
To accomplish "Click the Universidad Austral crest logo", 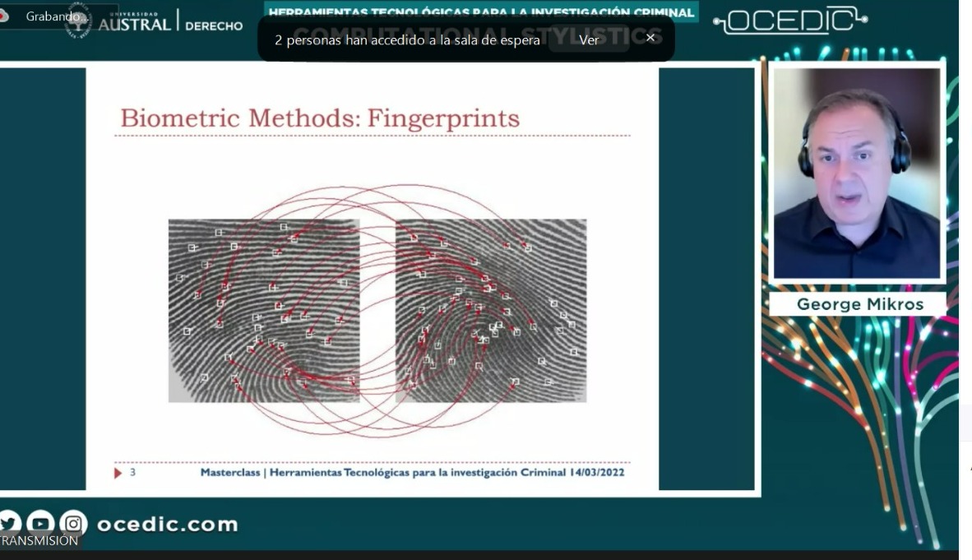I will [78, 22].
